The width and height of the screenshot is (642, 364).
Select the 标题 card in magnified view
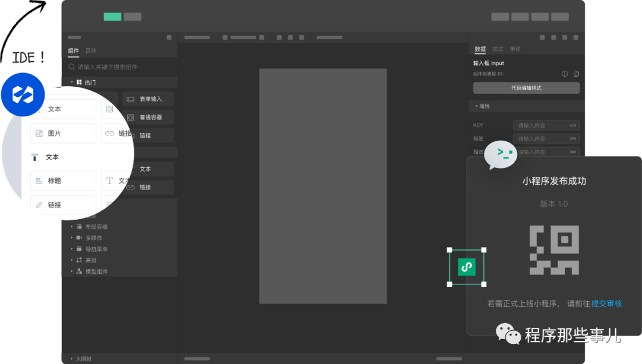[63, 181]
